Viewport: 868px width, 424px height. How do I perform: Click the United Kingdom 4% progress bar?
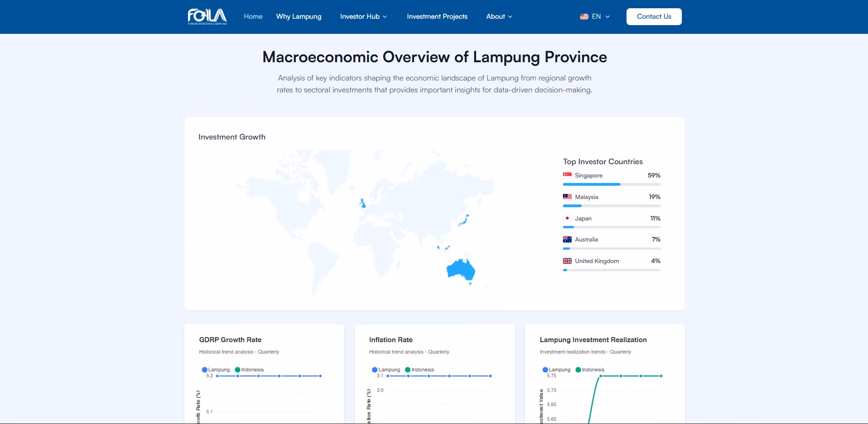(612, 270)
